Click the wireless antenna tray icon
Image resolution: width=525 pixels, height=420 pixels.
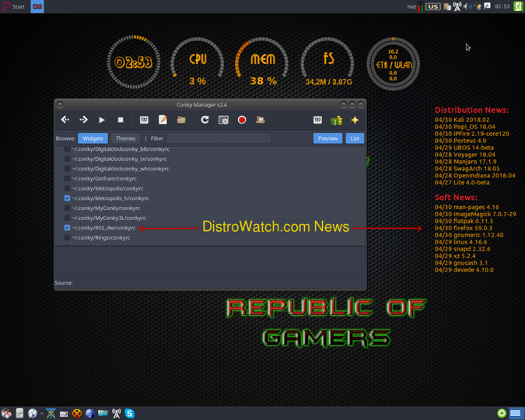[457, 6]
